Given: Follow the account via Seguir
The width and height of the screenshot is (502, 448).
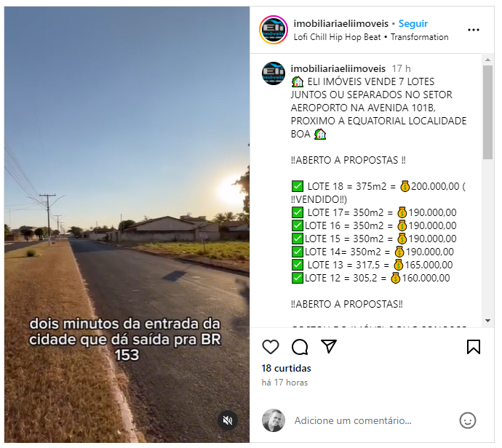Looking at the screenshot, I should (x=414, y=24).
